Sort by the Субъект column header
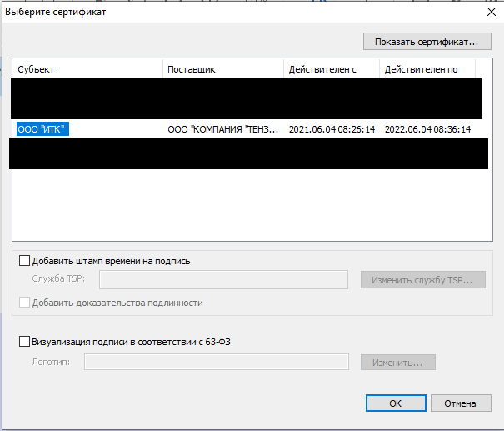 point(87,69)
